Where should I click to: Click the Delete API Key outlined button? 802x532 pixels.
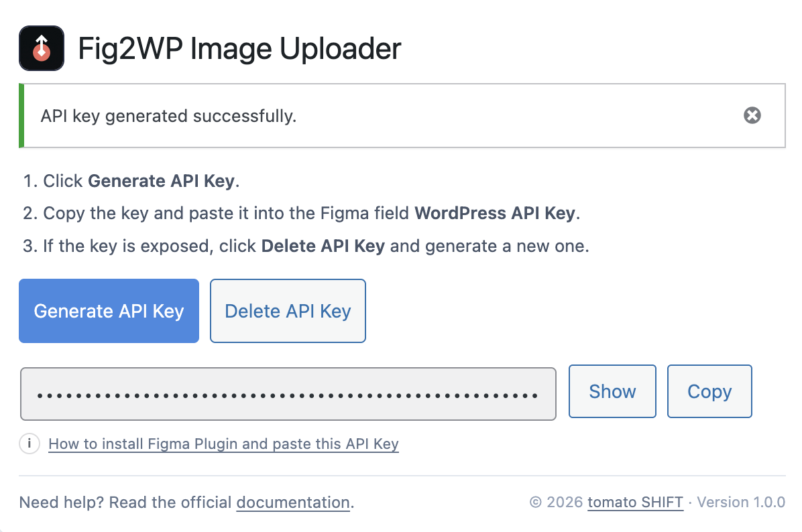pyautogui.click(x=288, y=311)
